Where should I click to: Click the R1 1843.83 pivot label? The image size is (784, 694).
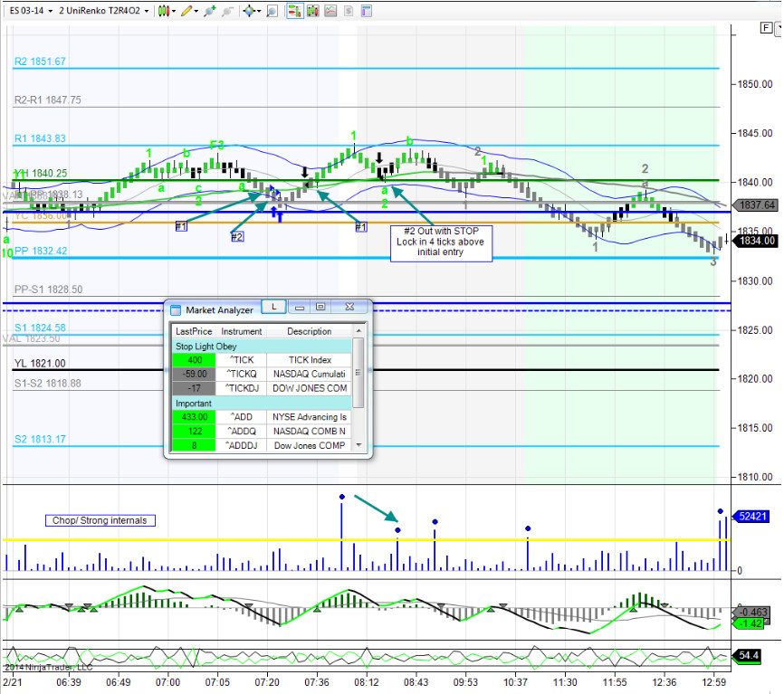pos(40,138)
